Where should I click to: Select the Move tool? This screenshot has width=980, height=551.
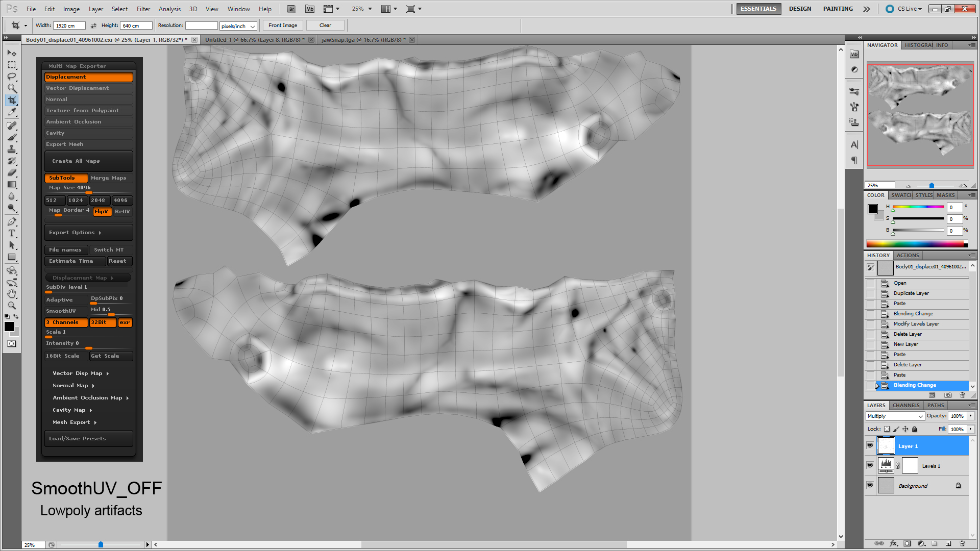point(12,53)
